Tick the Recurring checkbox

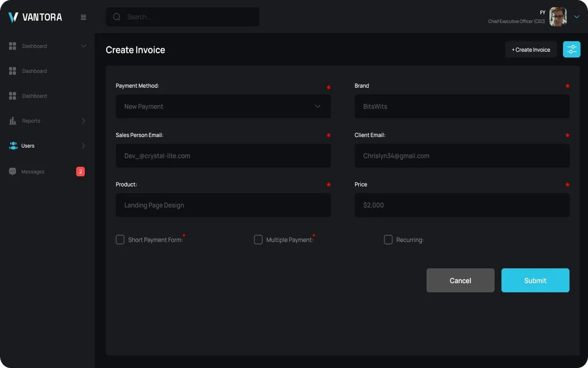[x=388, y=239]
